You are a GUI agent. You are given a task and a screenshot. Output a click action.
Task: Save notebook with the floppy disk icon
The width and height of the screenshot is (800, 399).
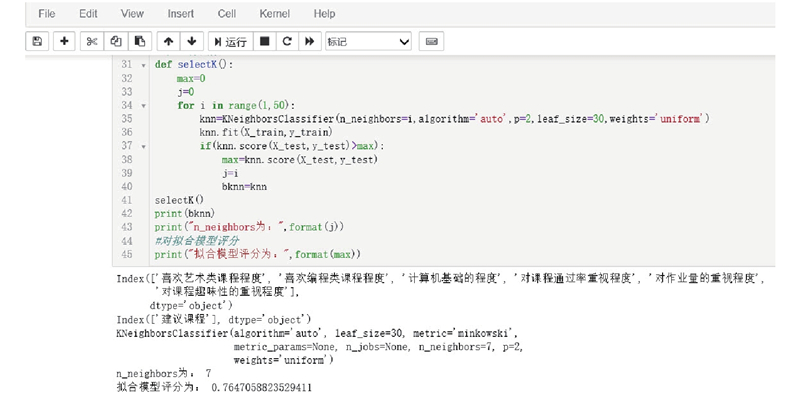click(x=37, y=41)
